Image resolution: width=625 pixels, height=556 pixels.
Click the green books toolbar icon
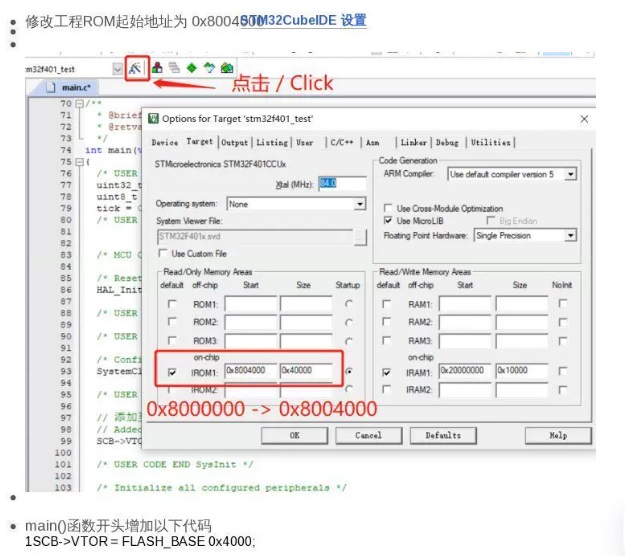227,68
